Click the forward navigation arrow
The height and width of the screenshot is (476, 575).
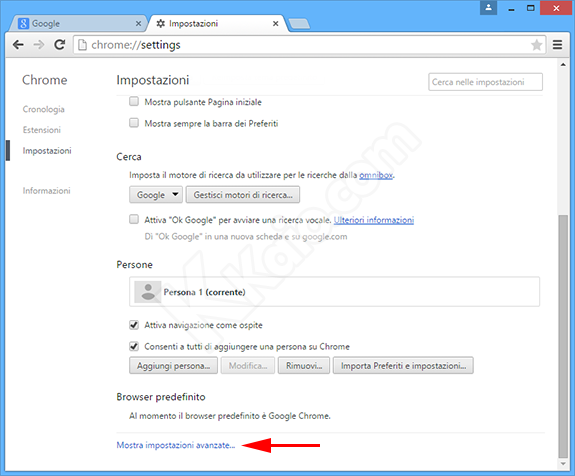click(39, 45)
